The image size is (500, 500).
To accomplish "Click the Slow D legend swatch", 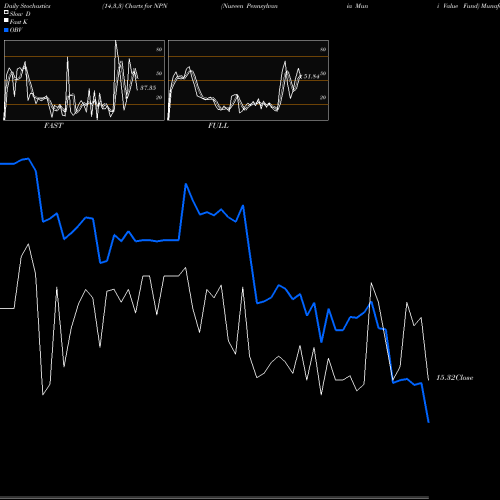I will tap(6, 12).
